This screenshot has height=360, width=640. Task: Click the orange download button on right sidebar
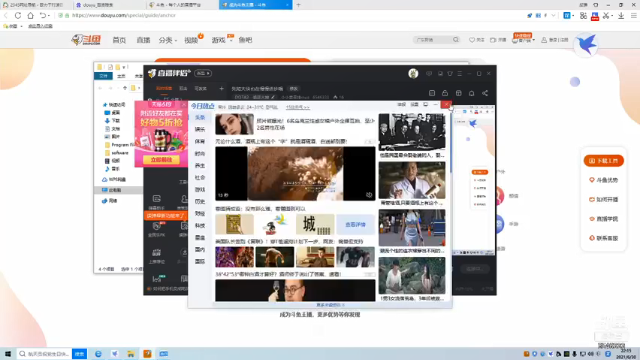604,161
